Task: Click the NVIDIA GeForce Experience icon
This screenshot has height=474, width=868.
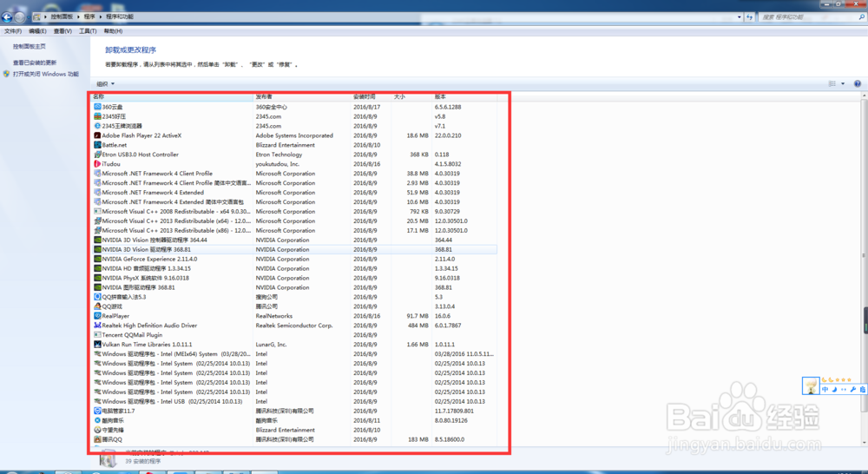Action: [x=97, y=259]
